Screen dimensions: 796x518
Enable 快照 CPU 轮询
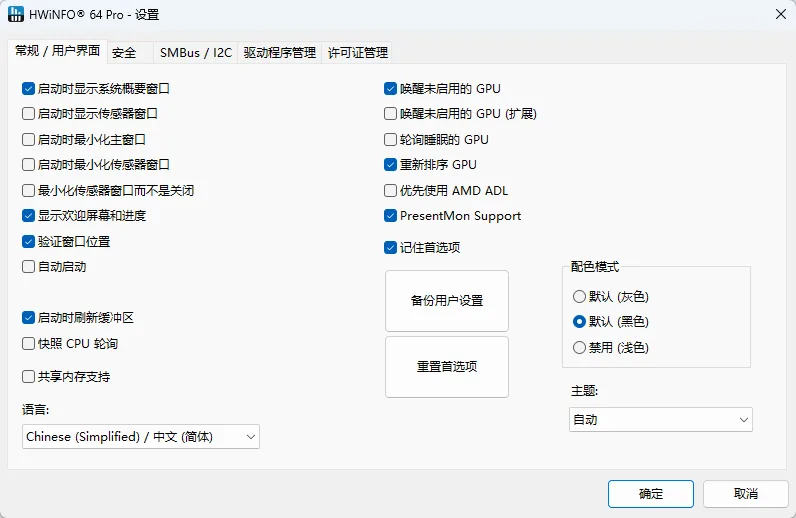click(28, 344)
